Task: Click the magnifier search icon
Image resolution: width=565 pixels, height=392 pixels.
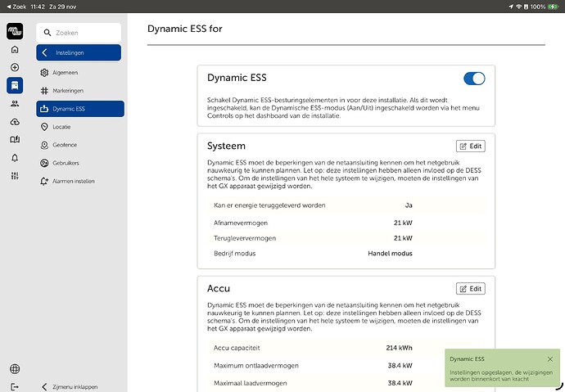Action: 47,33
